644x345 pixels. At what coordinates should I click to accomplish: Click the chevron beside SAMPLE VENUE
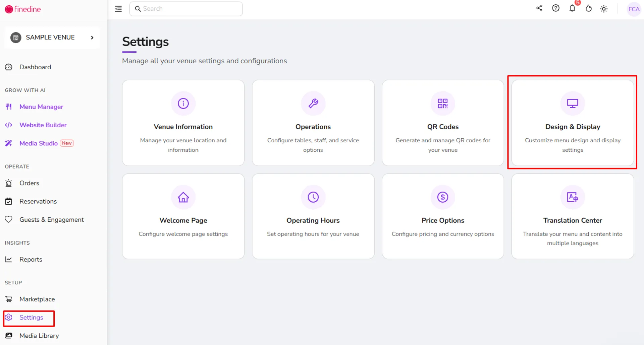(x=92, y=38)
